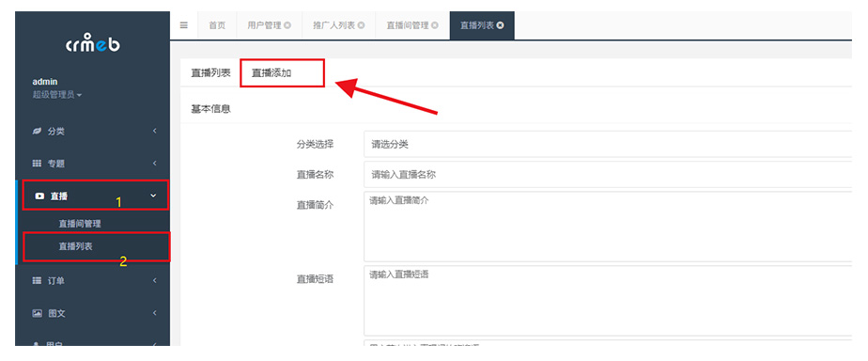Open the 请选分类 category selector
Screen dimensions: 868x361
pyautogui.click(x=608, y=145)
